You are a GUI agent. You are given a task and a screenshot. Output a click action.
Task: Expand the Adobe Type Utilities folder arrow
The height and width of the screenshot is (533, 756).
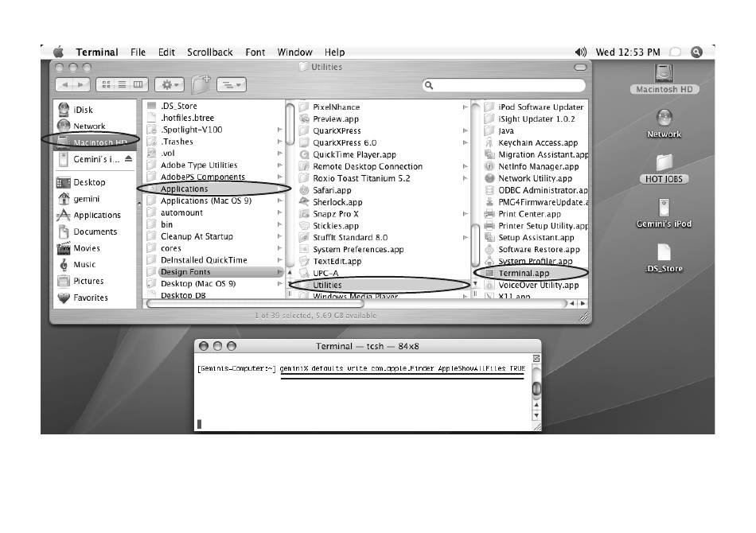coord(279,165)
